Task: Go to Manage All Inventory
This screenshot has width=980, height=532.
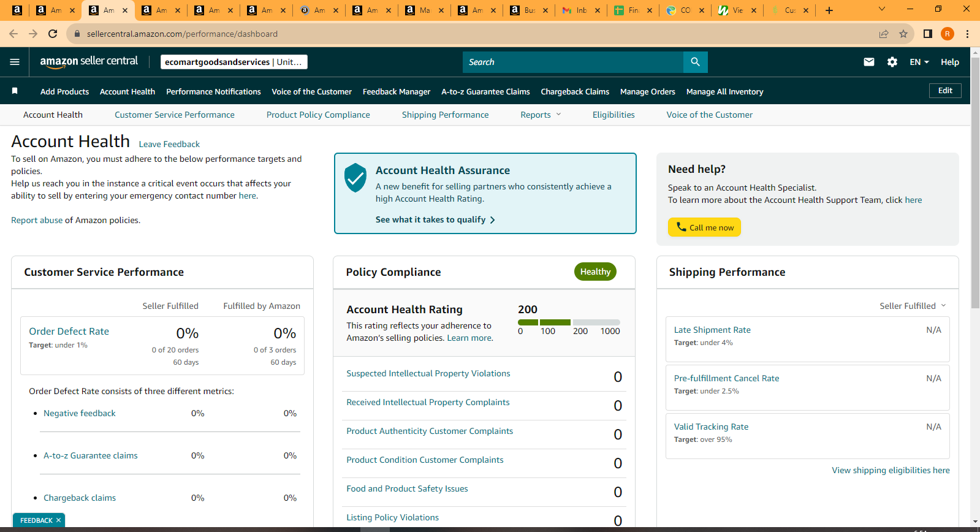Action: click(724, 91)
